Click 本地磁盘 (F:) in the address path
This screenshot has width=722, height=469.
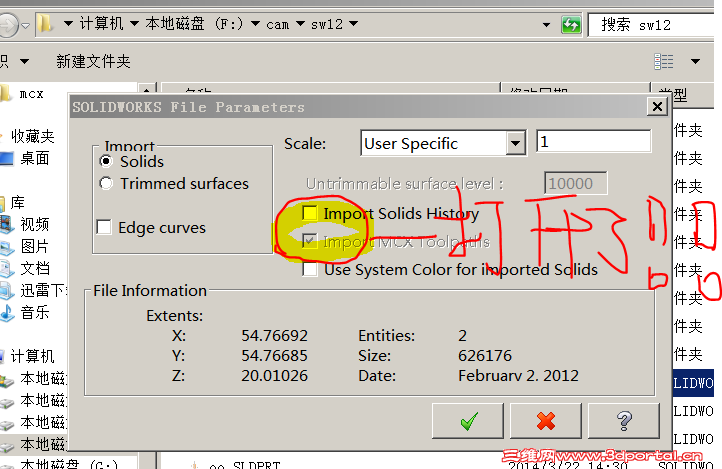point(194,23)
